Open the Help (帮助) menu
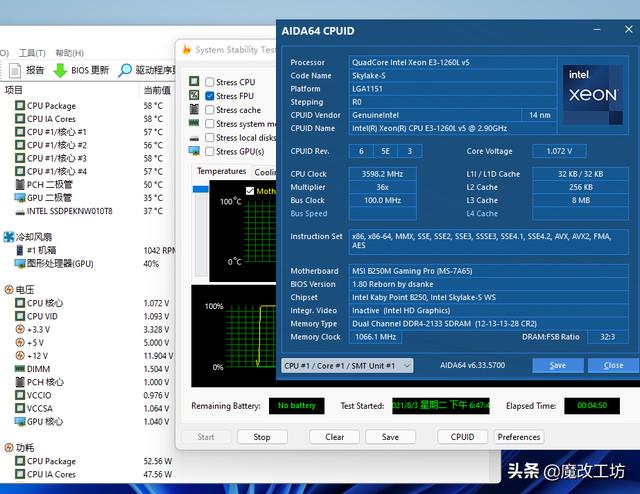Viewport: 640px width, 494px height. [69, 53]
